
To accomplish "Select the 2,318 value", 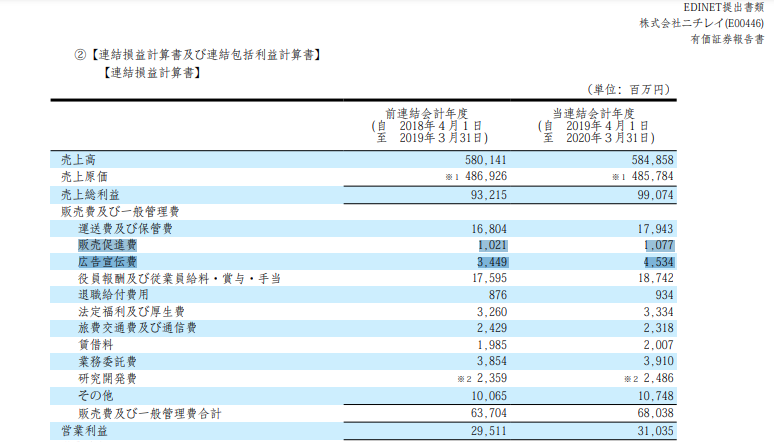I will pyautogui.click(x=658, y=328).
